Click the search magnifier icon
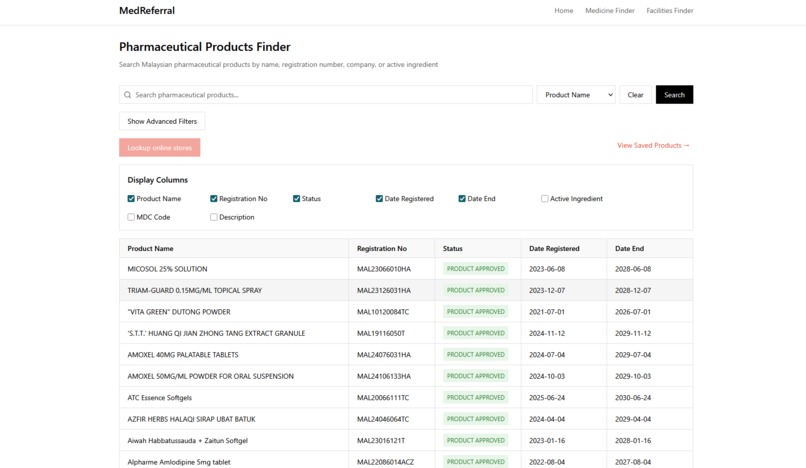This screenshot has width=806, height=468. coord(127,95)
